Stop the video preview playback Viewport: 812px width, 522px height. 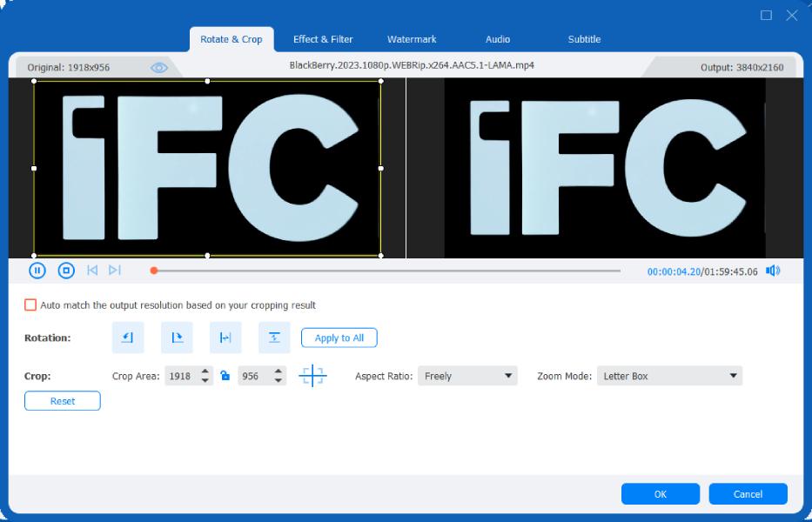click(x=66, y=271)
